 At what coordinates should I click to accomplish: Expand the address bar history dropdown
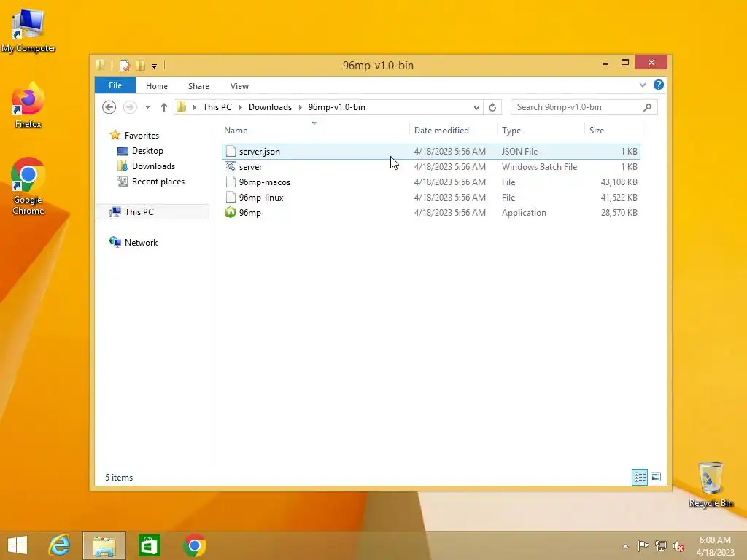click(x=476, y=107)
